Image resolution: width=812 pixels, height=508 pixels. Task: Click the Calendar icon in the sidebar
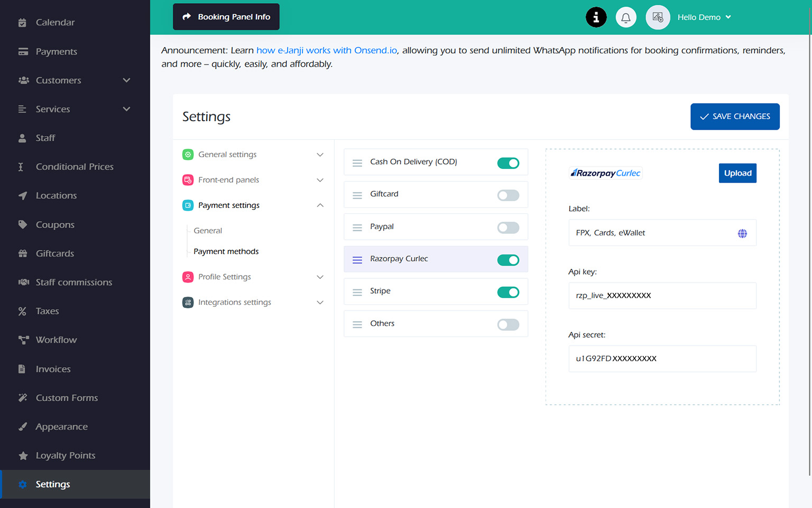click(22, 23)
